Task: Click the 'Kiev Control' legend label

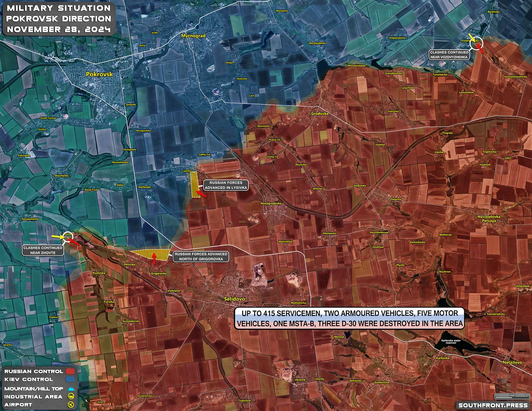Action: pos(28,379)
